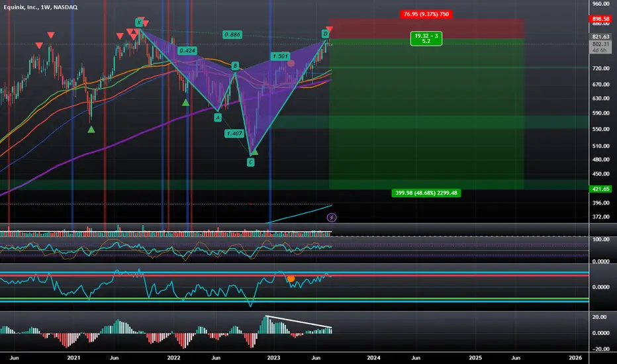Image resolution: width=617 pixels, height=364 pixels.
Task: Click the 802.31 current price tag
Action: (x=601, y=44)
